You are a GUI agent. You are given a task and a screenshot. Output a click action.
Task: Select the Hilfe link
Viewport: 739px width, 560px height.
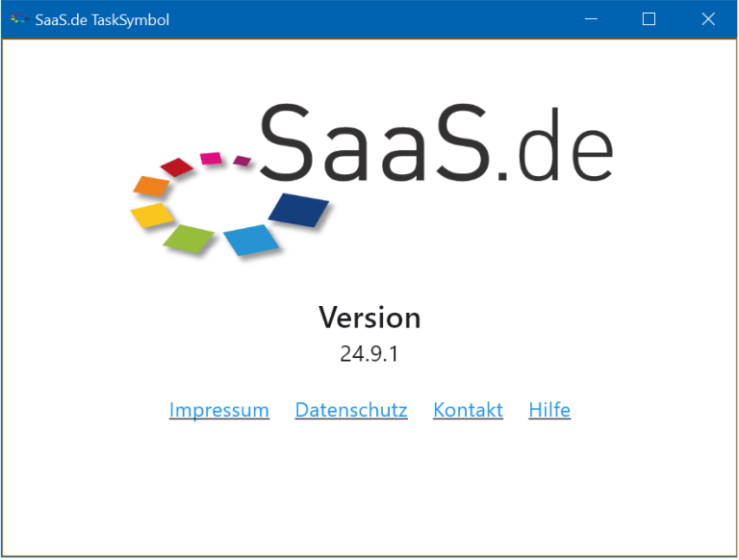tap(549, 411)
